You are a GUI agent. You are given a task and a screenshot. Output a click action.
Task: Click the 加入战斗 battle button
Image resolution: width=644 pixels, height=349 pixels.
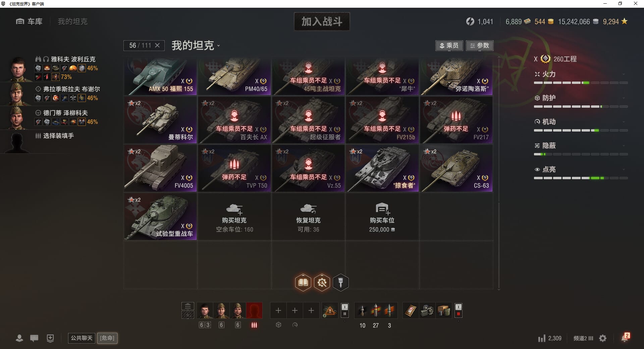pyautogui.click(x=322, y=21)
